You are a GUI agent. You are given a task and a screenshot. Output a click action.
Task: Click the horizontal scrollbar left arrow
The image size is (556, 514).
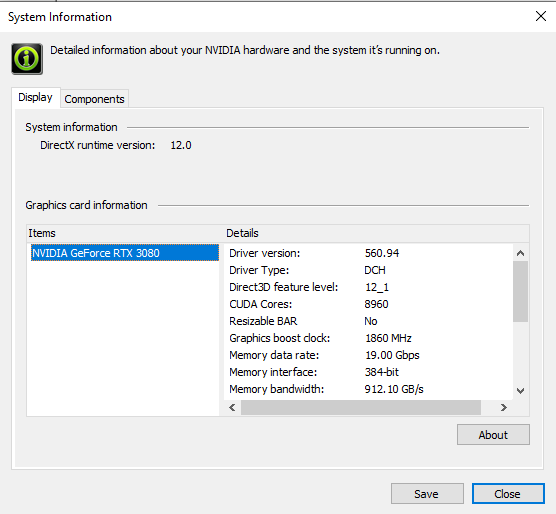(232, 407)
